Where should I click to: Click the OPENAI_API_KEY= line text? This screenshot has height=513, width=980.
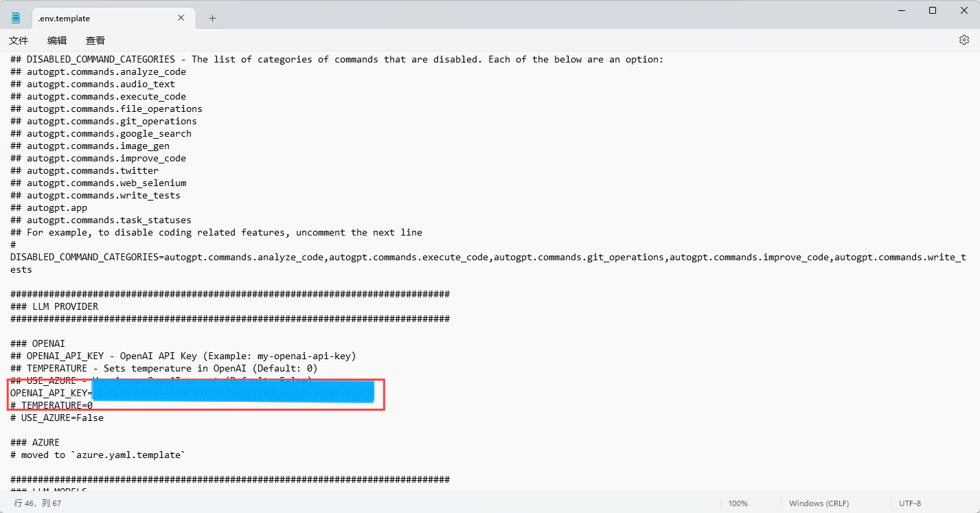(51, 394)
